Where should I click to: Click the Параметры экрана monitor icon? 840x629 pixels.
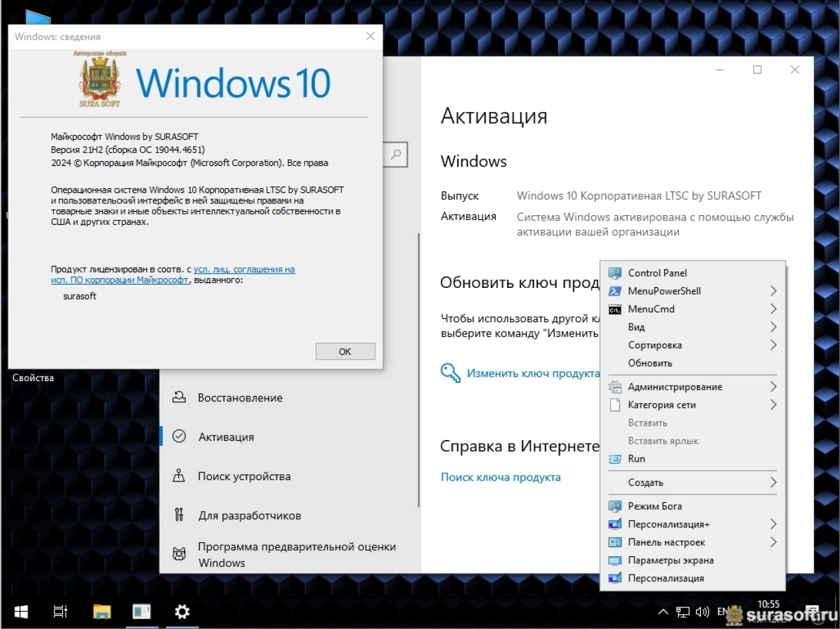[615, 561]
